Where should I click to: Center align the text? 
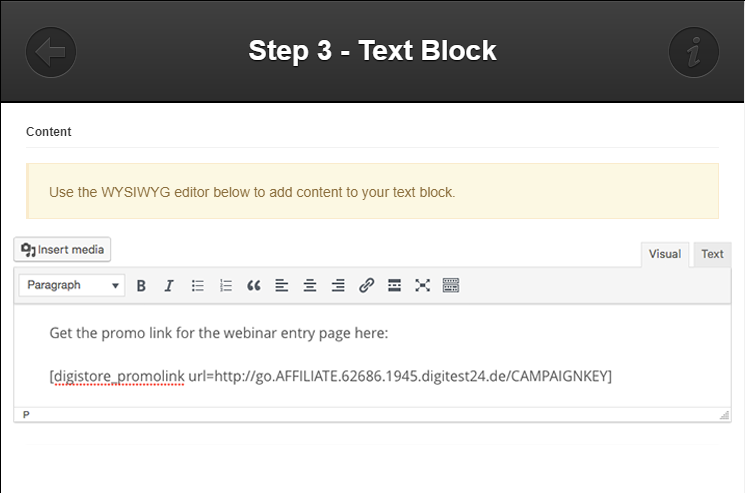pyautogui.click(x=310, y=286)
